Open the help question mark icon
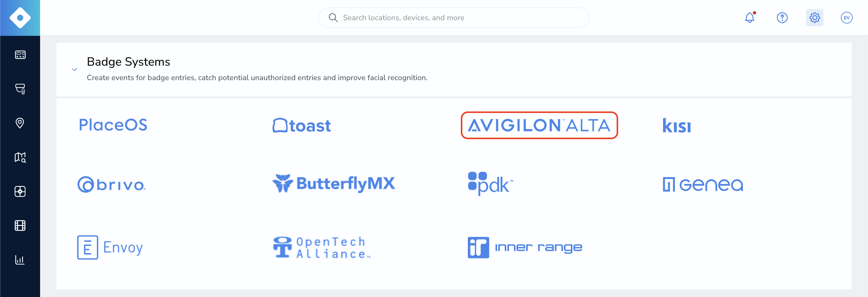868x297 pixels. click(x=782, y=17)
